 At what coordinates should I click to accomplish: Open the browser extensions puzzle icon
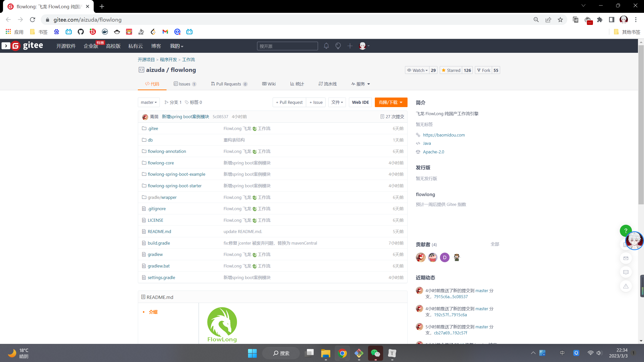[x=600, y=20]
